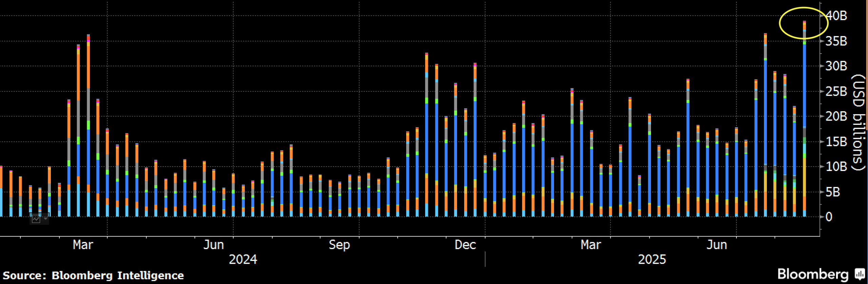Click the (USD billions) axis title
Image resolution: width=868 pixels, height=284 pixels.
859,122
